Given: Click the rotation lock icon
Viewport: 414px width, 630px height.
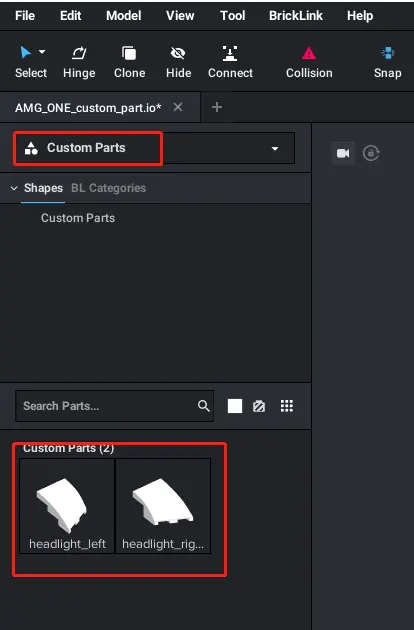Looking at the screenshot, I should point(371,153).
